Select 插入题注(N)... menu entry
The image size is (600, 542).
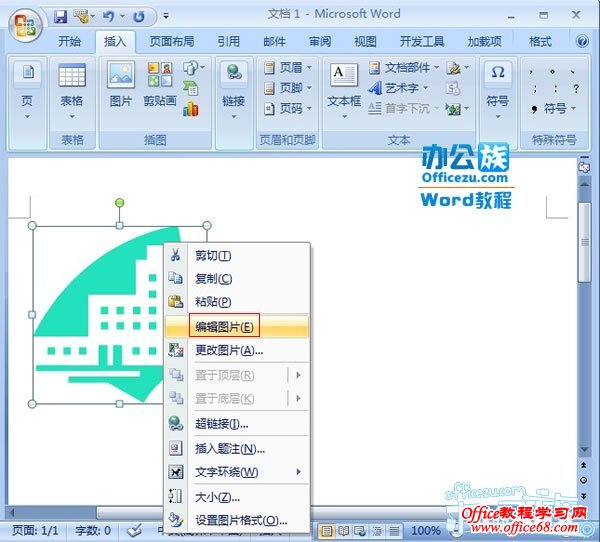pyautogui.click(x=236, y=449)
